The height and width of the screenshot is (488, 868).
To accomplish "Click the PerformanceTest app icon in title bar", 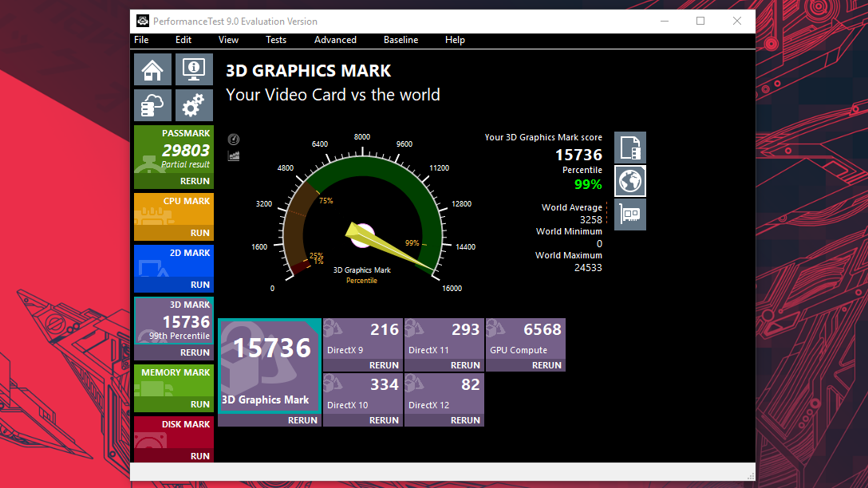I will point(143,21).
